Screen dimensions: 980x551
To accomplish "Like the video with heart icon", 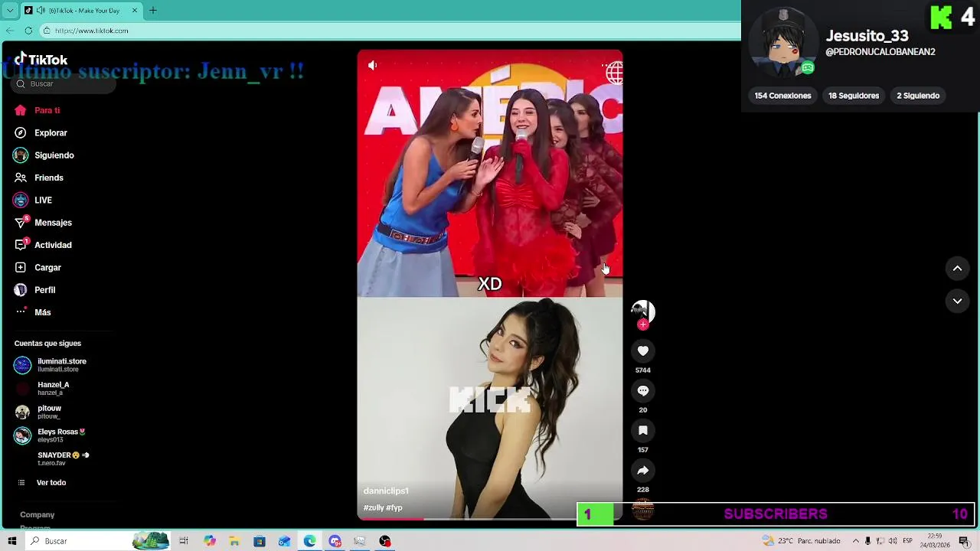I will [x=643, y=351].
